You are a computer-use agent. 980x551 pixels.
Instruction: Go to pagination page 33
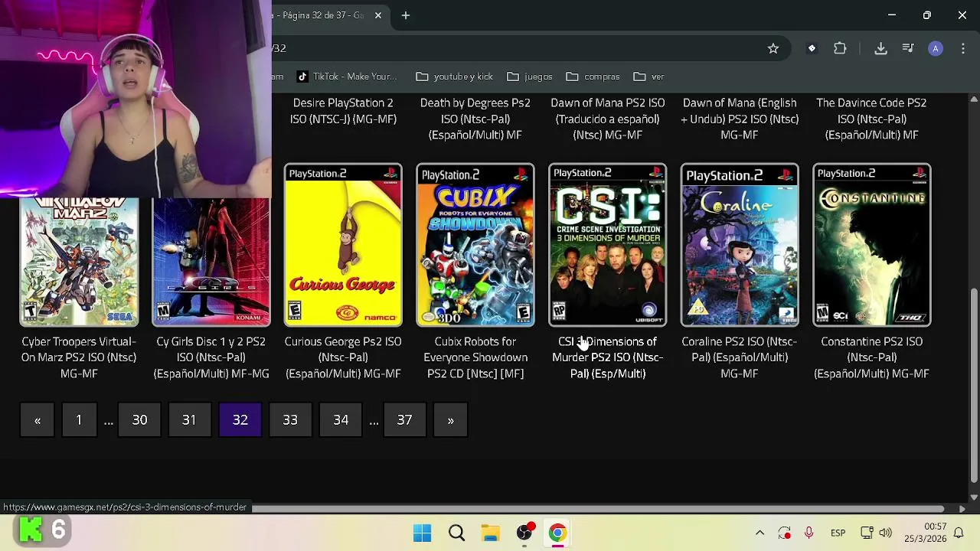290,419
